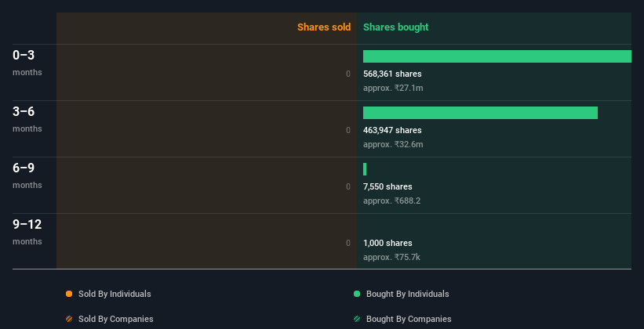Click the approx. ₹27.1m amount
This screenshot has width=644, height=329.
pyautogui.click(x=393, y=88)
